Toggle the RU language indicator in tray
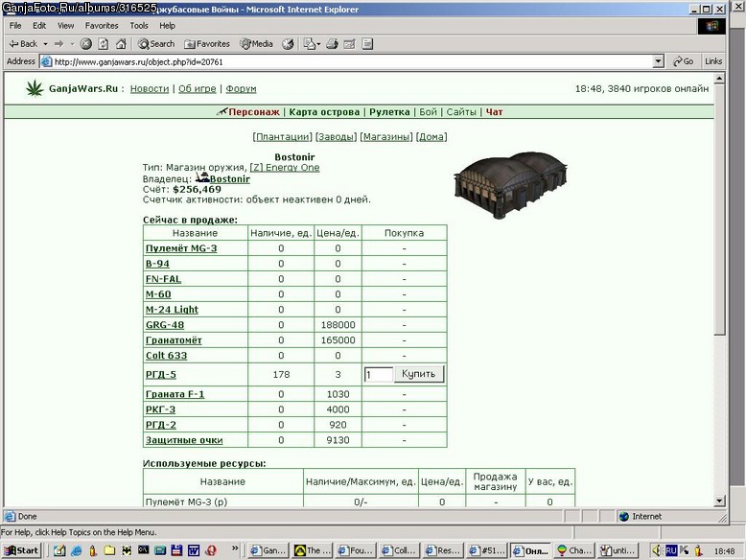 pos(671,550)
